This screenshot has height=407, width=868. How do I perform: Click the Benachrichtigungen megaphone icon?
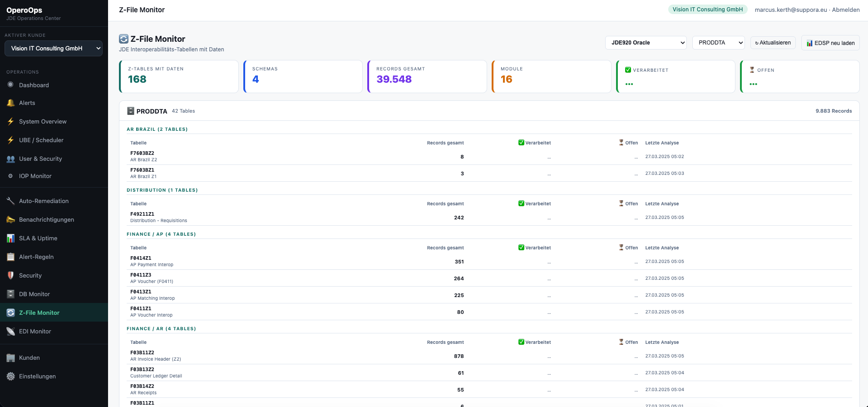pos(10,219)
